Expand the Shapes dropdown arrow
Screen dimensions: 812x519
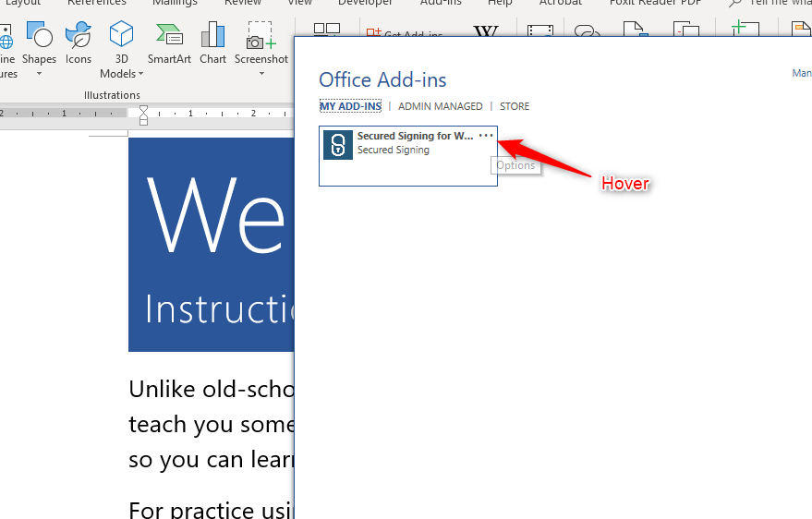pos(40,74)
